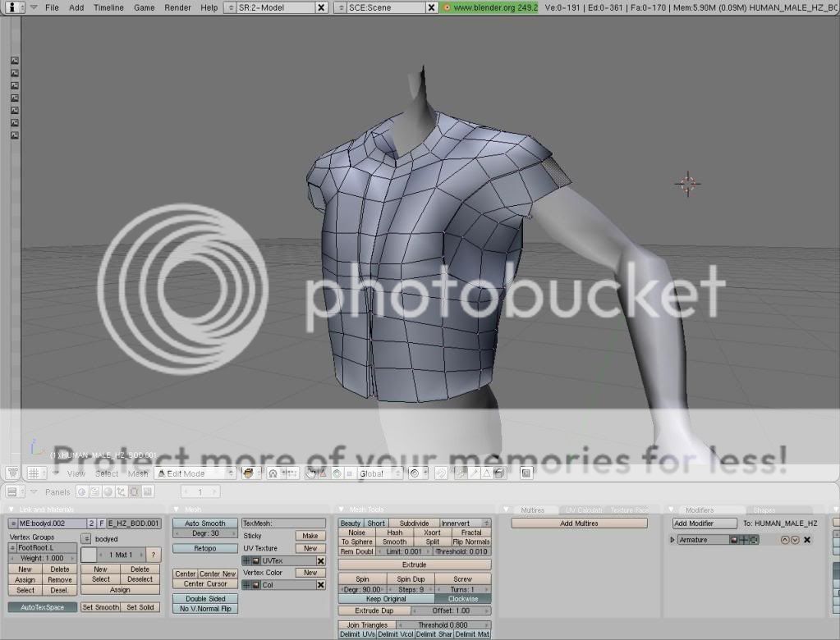Open the Mesh menu in 3D header
This screenshot has height=640, width=840.
tap(138, 473)
